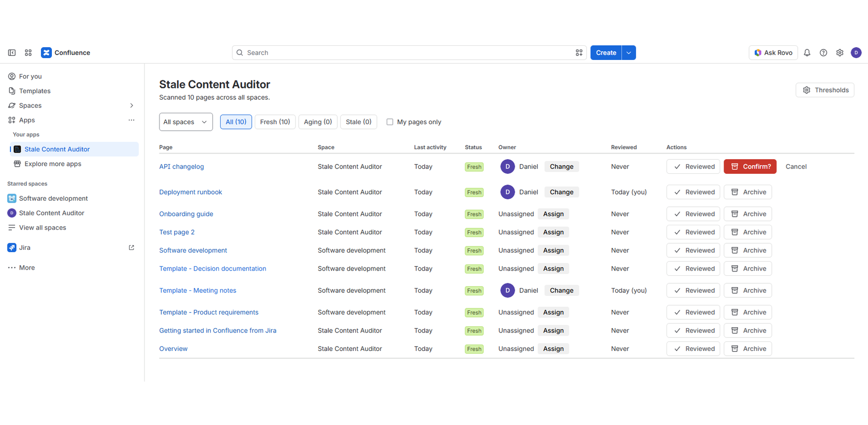Image resolution: width=868 pixels, height=425 pixels.
Task: Open View all spaces
Action: coord(42,228)
